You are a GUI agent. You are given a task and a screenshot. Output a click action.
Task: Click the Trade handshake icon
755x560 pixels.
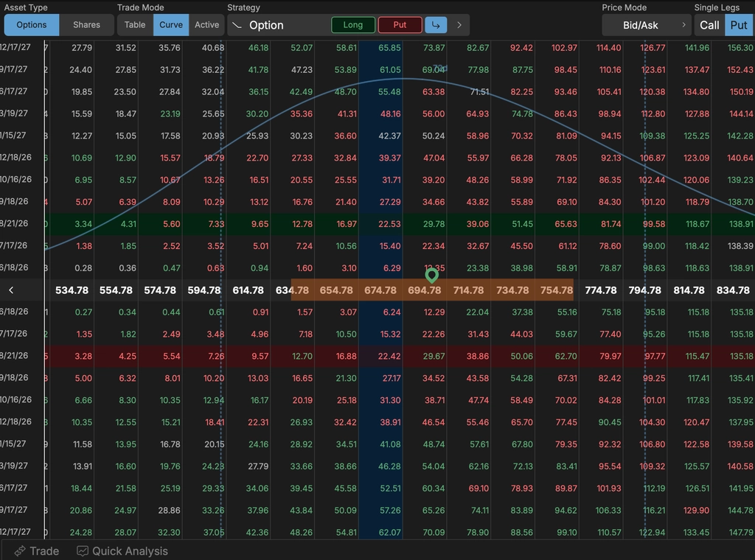(20, 551)
